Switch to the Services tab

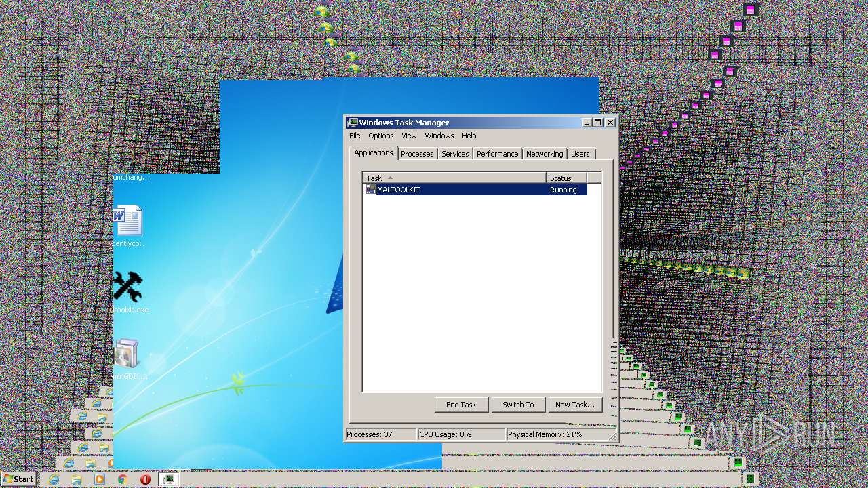coord(455,154)
